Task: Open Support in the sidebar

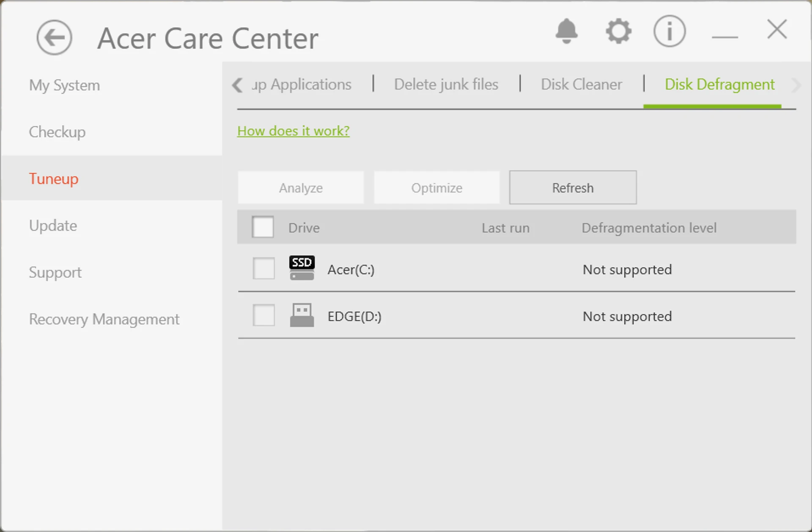Action: tap(55, 272)
